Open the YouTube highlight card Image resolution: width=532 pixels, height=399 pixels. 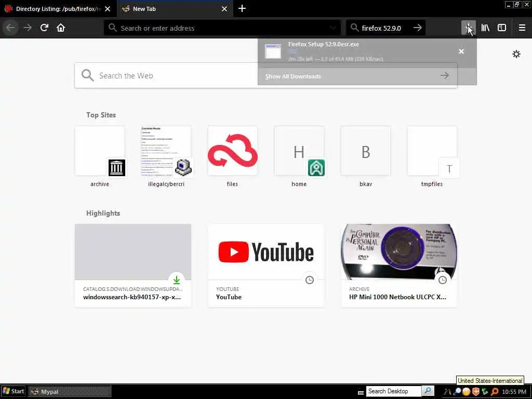tap(266, 265)
